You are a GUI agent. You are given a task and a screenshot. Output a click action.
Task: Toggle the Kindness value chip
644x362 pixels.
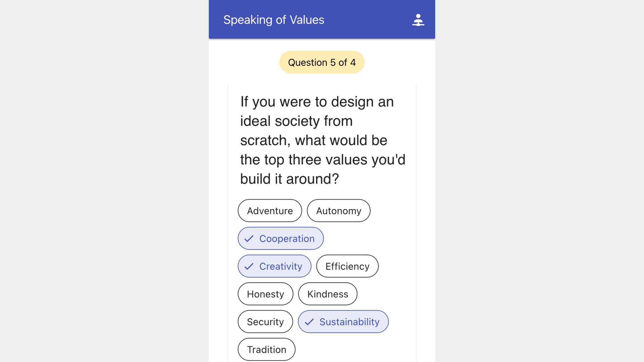(327, 294)
